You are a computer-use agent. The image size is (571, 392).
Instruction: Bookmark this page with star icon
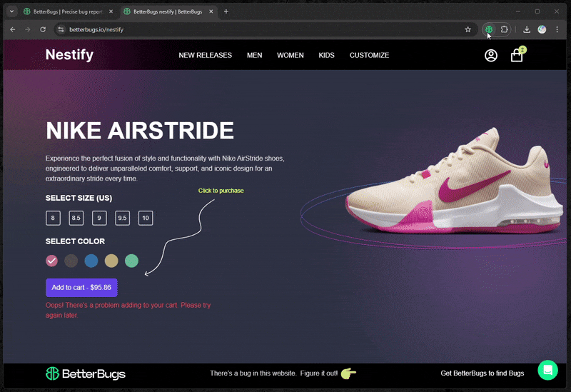(468, 29)
